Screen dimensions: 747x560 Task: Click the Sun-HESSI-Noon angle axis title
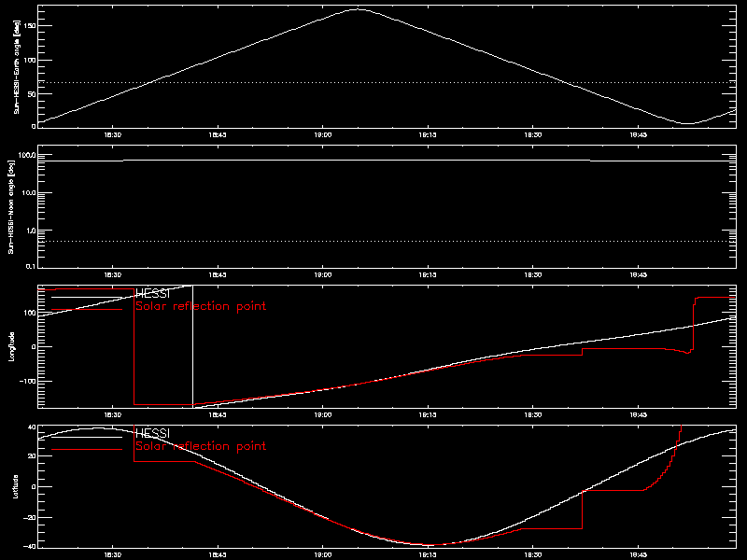pyautogui.click(x=12, y=206)
